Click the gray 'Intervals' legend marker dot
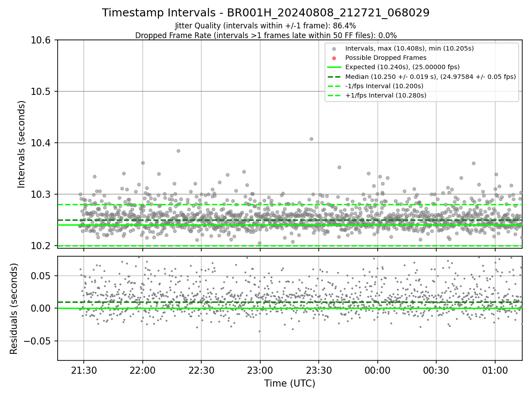Viewport: 532px width, 399px height. 334,49
